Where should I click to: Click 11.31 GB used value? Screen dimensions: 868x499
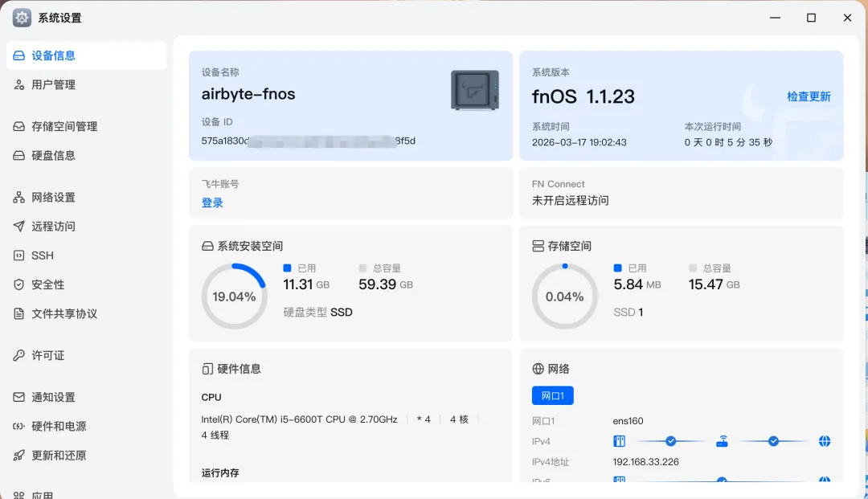tap(306, 284)
